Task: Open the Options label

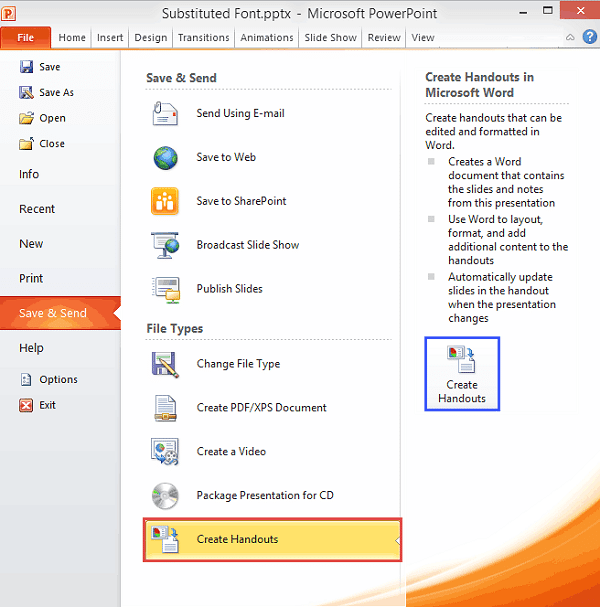Action: (x=58, y=379)
